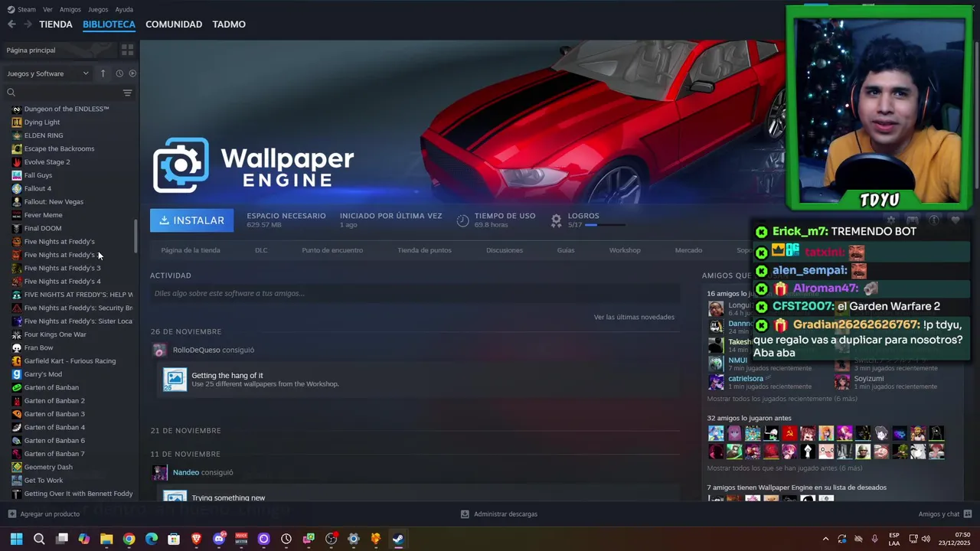
Task: Open the Ayuda menu
Action: pos(124,9)
